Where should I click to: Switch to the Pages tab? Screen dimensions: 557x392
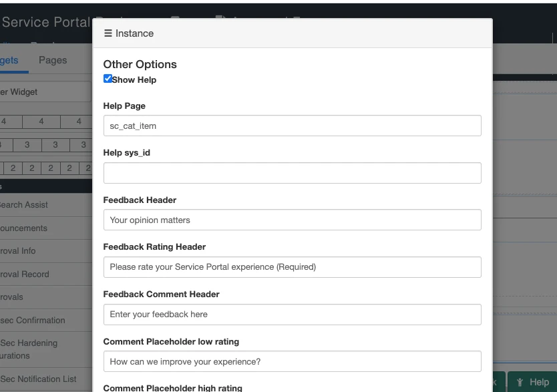click(52, 59)
